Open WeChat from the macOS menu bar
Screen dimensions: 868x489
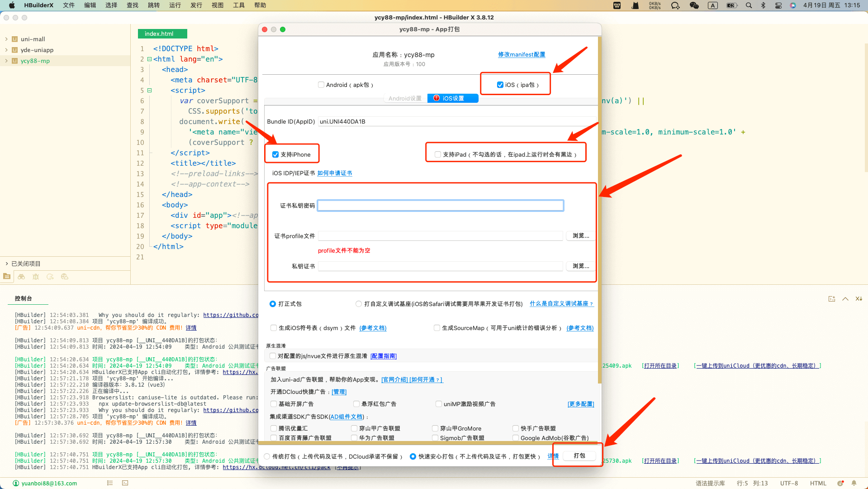694,5
